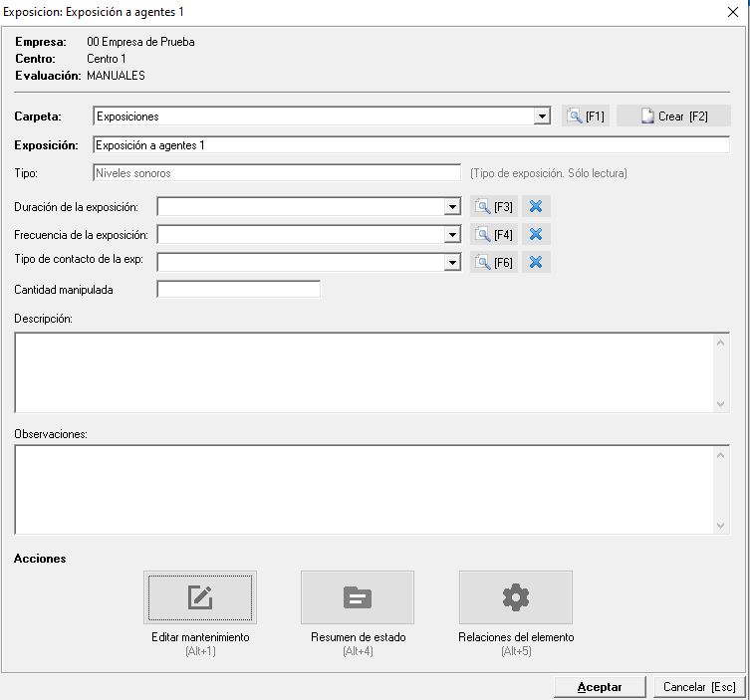Click the Crear [F2] new document button
This screenshot has height=700, width=750.
673,117
